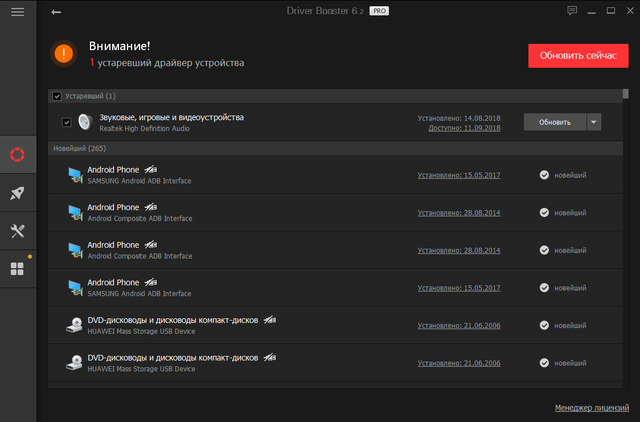Click Обновить button for Realtek driver
The image size is (640, 422).
554,122
